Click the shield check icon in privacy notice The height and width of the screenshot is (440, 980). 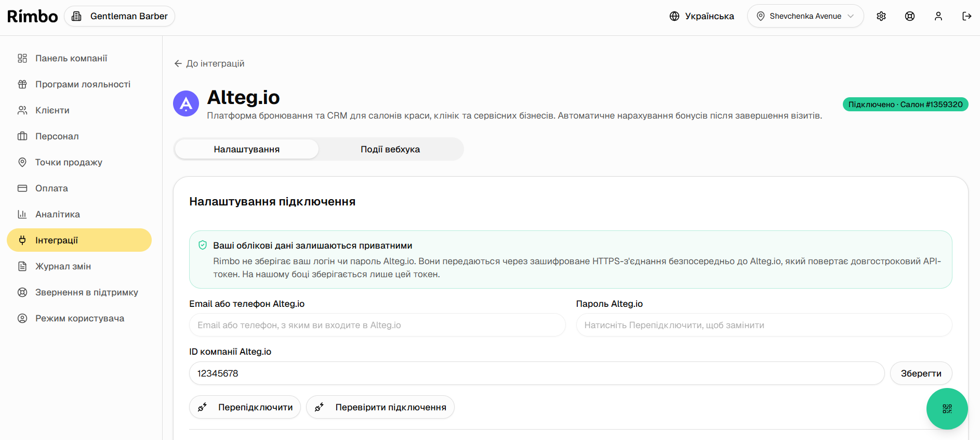tap(203, 245)
